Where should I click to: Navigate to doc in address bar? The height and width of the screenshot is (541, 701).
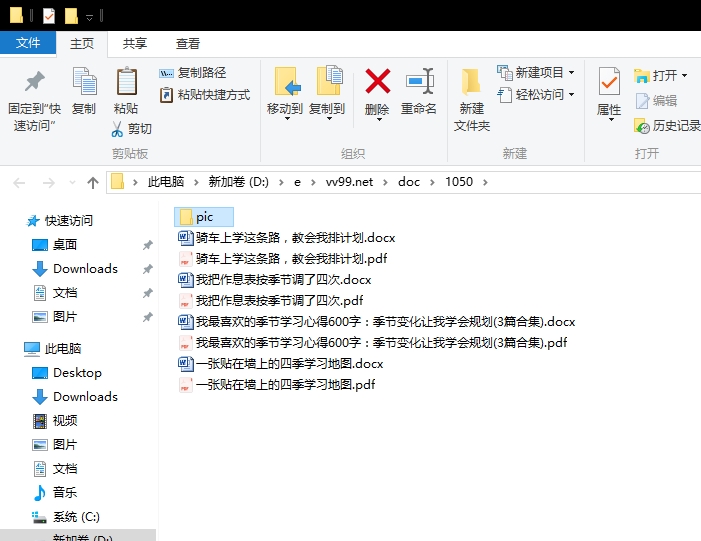pyautogui.click(x=409, y=182)
